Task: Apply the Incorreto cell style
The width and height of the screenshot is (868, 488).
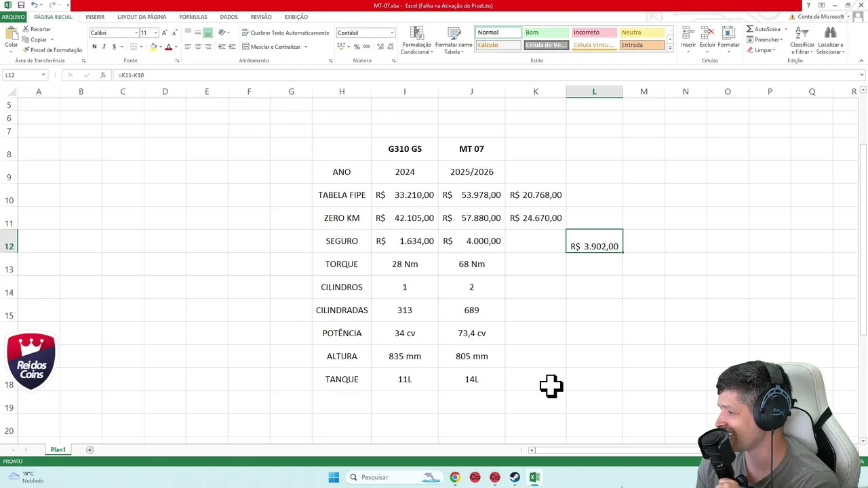Action: tap(594, 33)
